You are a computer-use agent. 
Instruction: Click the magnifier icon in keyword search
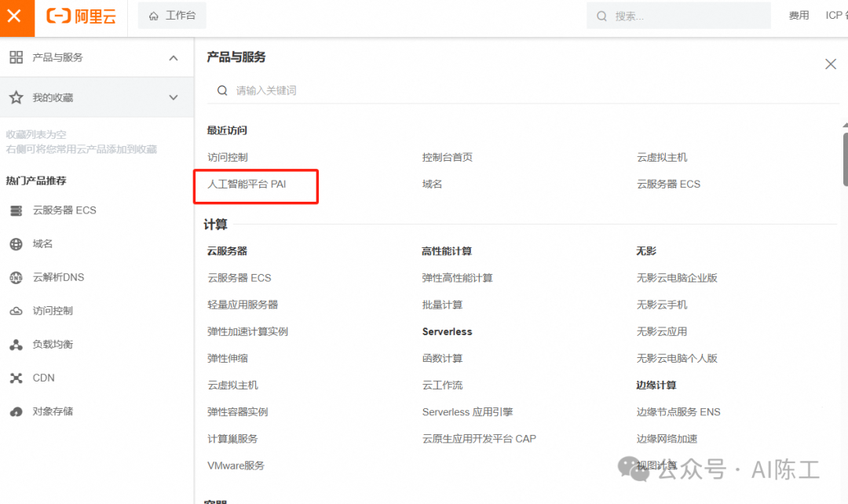pyautogui.click(x=222, y=90)
